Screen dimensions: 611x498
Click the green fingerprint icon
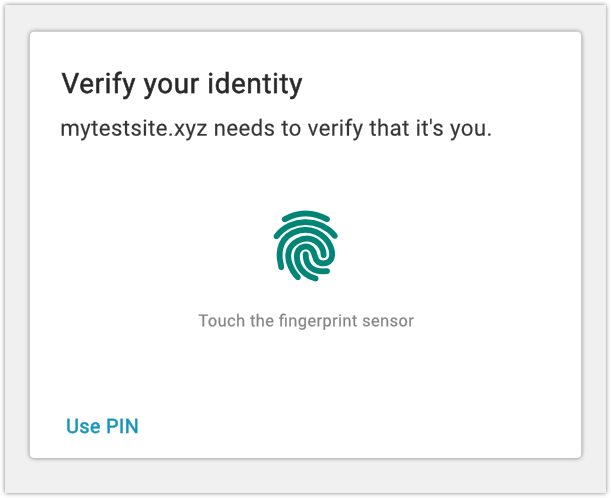305,245
